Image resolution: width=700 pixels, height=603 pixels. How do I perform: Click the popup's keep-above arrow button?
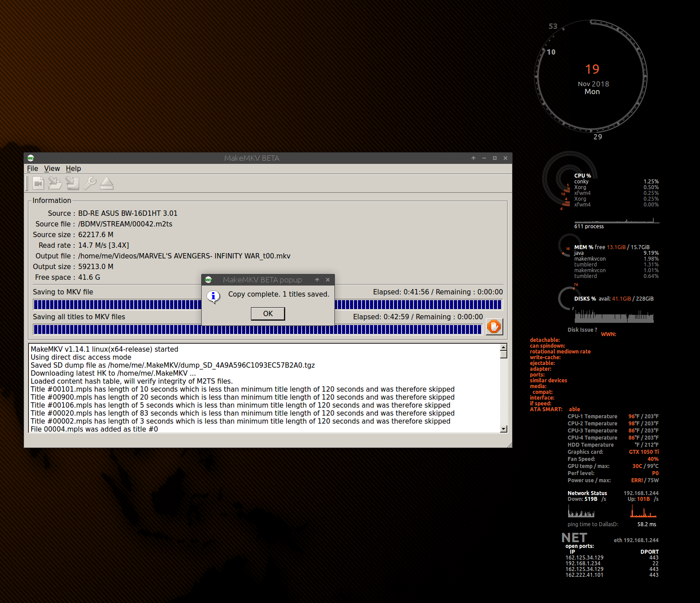click(317, 280)
